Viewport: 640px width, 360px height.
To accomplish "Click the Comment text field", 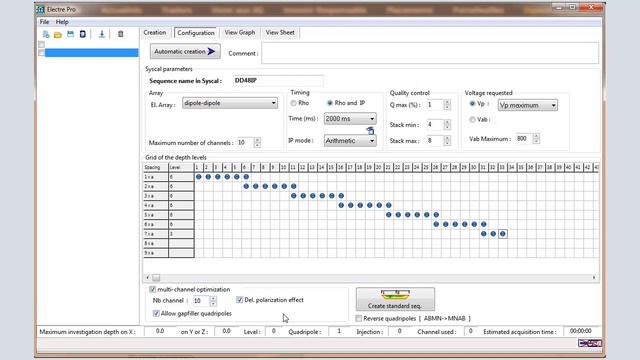I will [x=430, y=53].
